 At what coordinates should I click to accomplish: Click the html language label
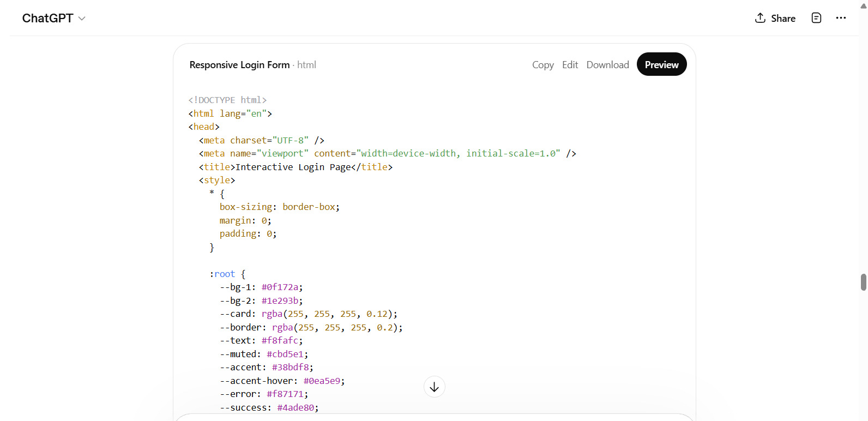[x=306, y=65]
